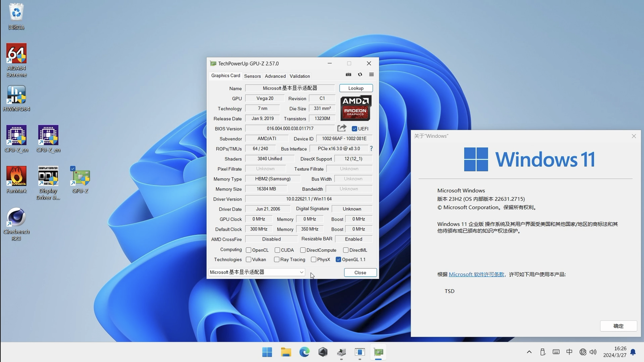Click the GPU-Z Close button

pos(360,273)
